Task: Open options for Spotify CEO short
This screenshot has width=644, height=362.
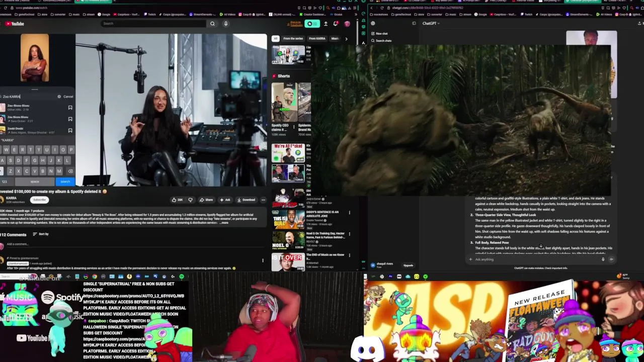Action: point(294,127)
